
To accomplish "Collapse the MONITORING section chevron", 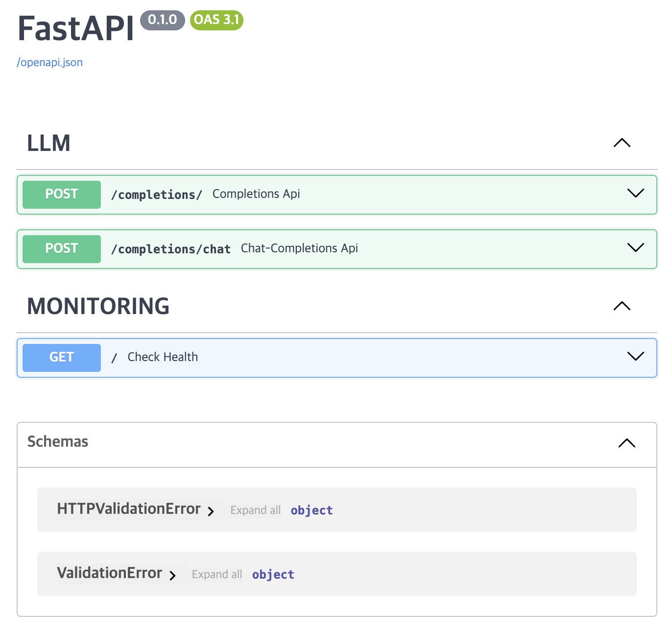I will [x=622, y=306].
